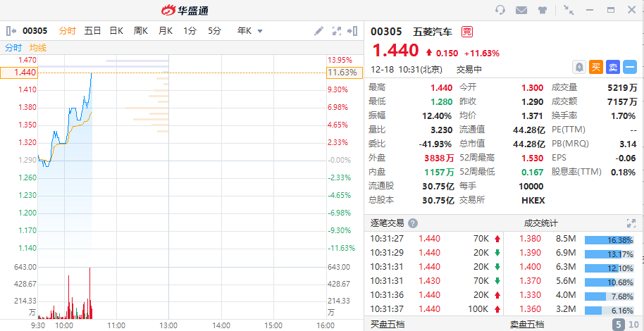Collapse the right quote panel icon
Image resolution: width=644 pixels, height=331 pixels.
click(353, 31)
